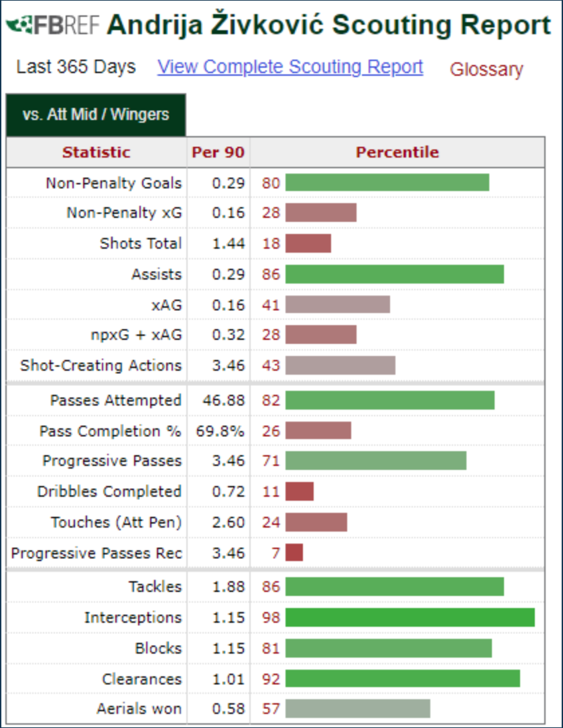Image resolution: width=563 pixels, height=728 pixels.
Task: Click the Dribbles Completed percentile bar
Action: coord(300,491)
